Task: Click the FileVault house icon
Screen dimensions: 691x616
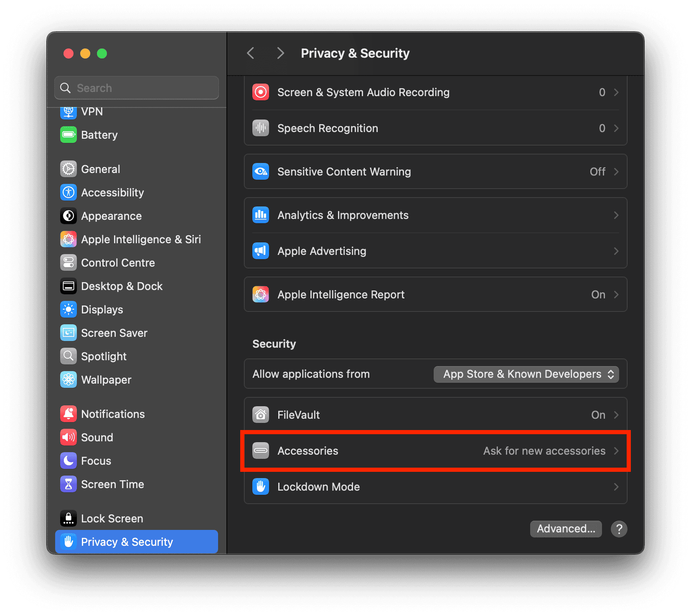Action: tap(261, 415)
